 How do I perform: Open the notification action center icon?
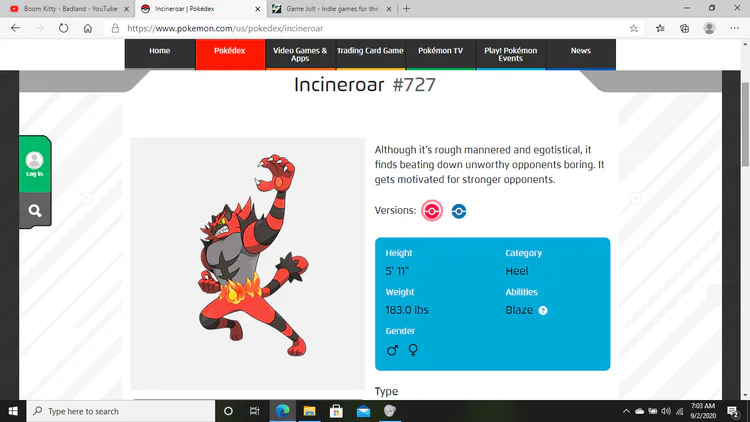tap(733, 411)
